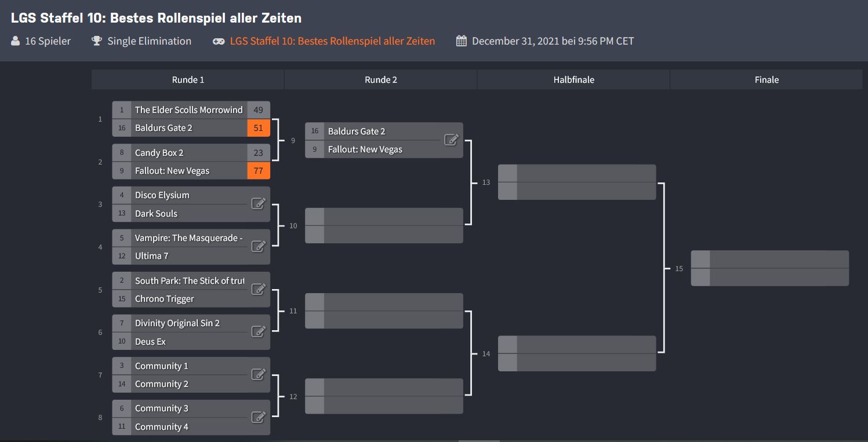Screen dimensions: 868x442
Task: Click the trophy icon next to Single Elimination
Action: 97,41
